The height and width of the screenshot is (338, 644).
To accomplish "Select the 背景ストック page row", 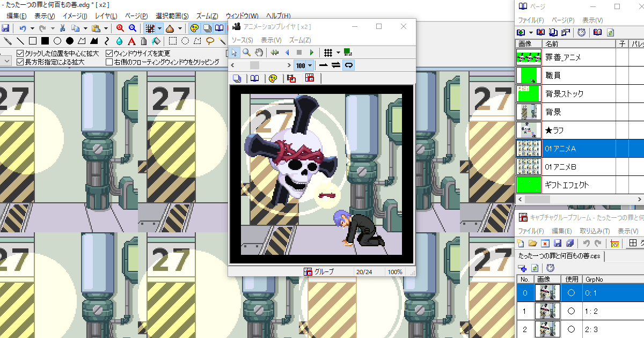I will [x=563, y=93].
